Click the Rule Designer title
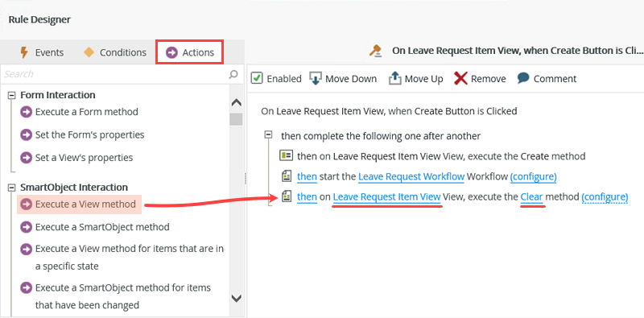Screen dimensions: 644x318 click(39, 19)
